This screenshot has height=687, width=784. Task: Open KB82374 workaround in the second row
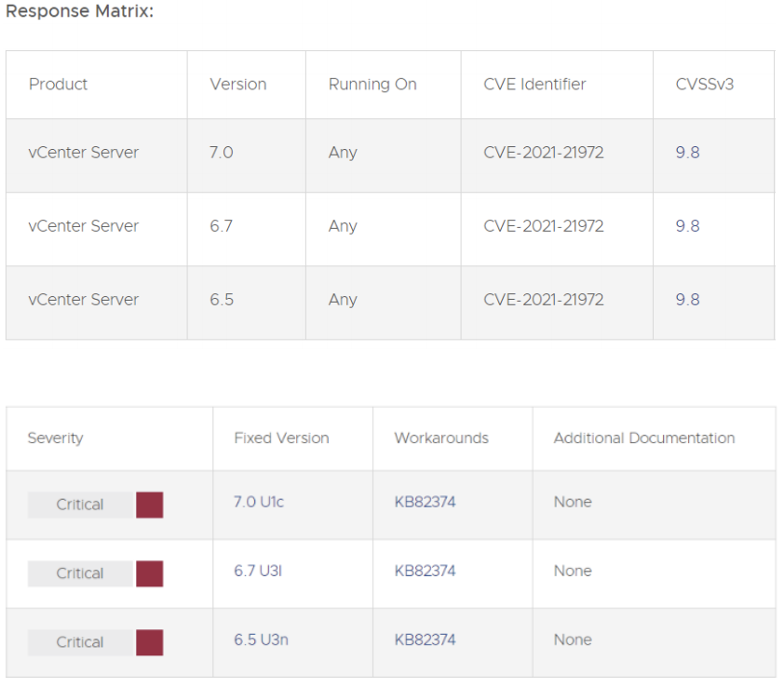click(425, 571)
